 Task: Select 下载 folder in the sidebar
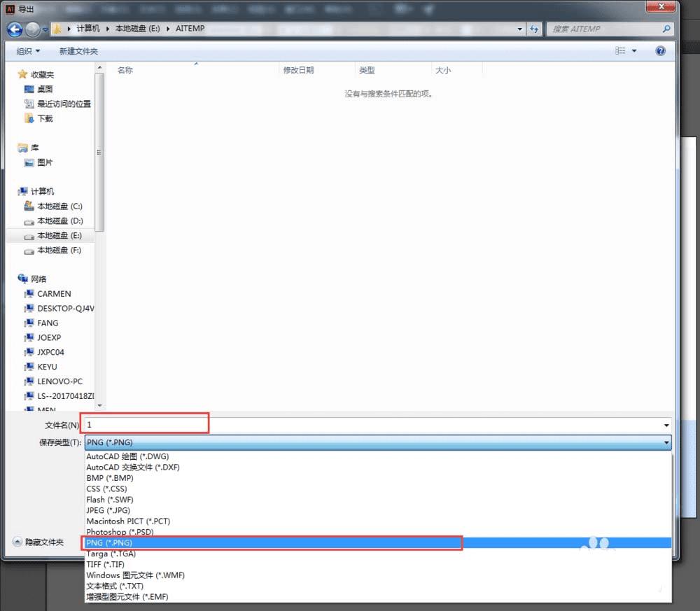point(45,119)
